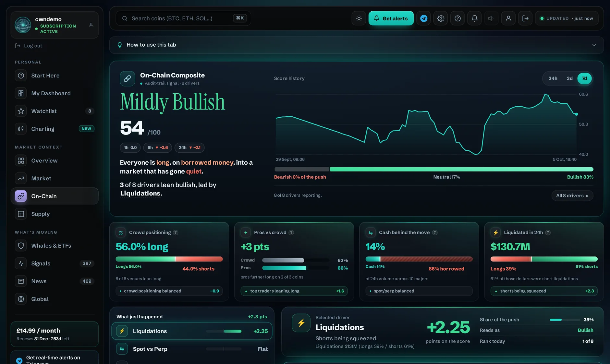Viewport: 610px width, 364px height.
Task: Open the settings gear icon
Action: pyautogui.click(x=441, y=18)
